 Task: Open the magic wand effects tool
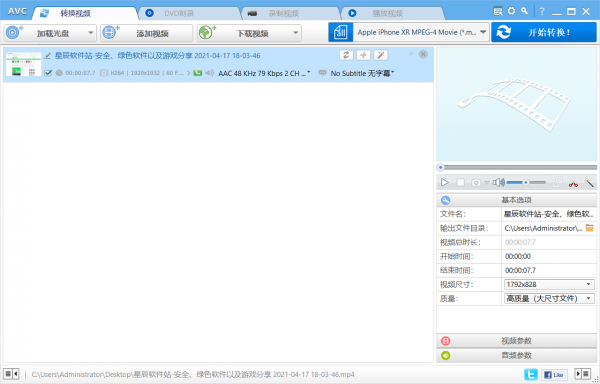click(x=589, y=182)
